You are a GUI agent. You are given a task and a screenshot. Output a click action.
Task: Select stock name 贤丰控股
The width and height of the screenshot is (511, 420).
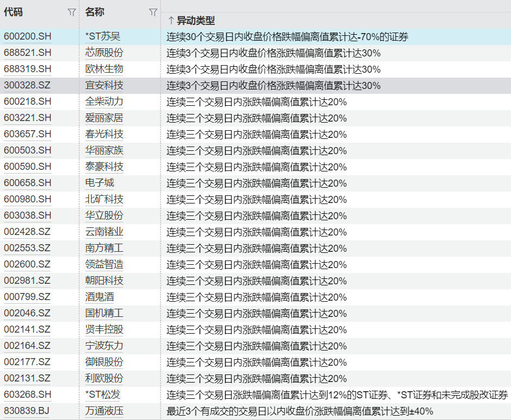[x=104, y=329]
